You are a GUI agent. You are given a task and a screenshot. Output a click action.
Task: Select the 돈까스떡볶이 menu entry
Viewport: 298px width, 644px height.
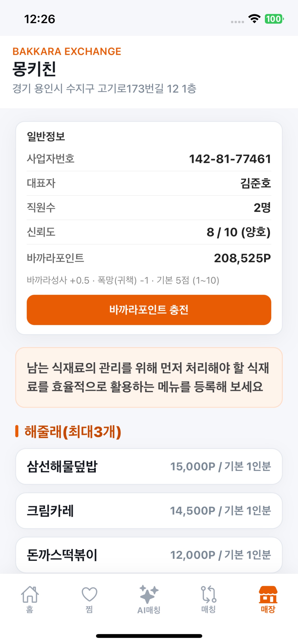[x=149, y=555]
